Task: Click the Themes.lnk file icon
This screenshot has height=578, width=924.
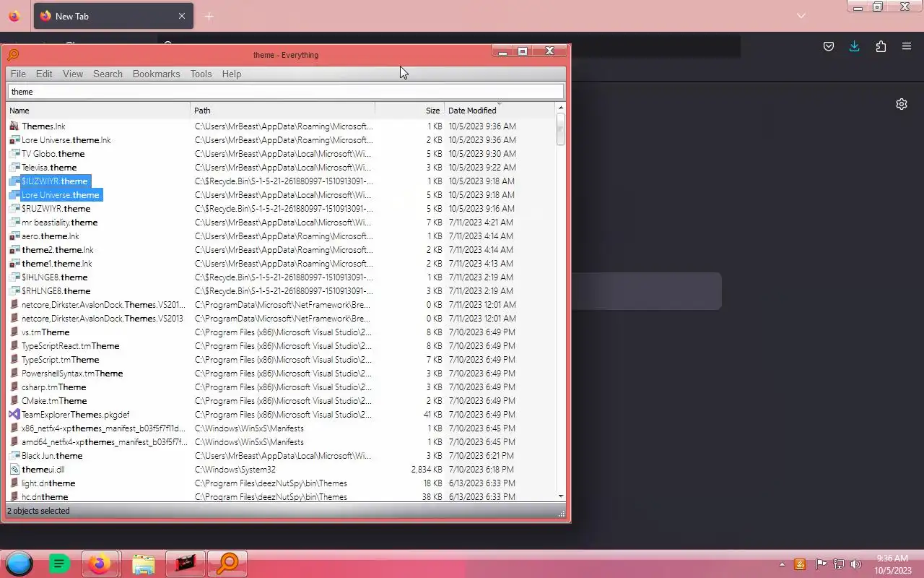Action: (14, 126)
